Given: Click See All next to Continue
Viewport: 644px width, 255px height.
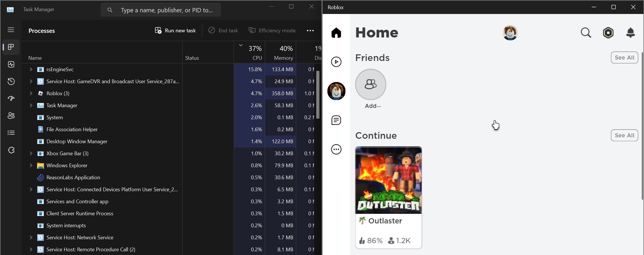Looking at the screenshot, I should tap(624, 136).
